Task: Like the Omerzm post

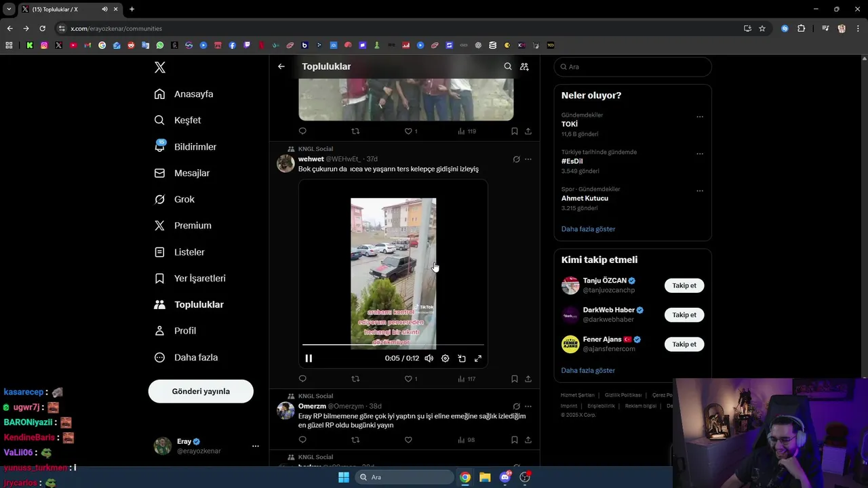Action: click(408, 440)
